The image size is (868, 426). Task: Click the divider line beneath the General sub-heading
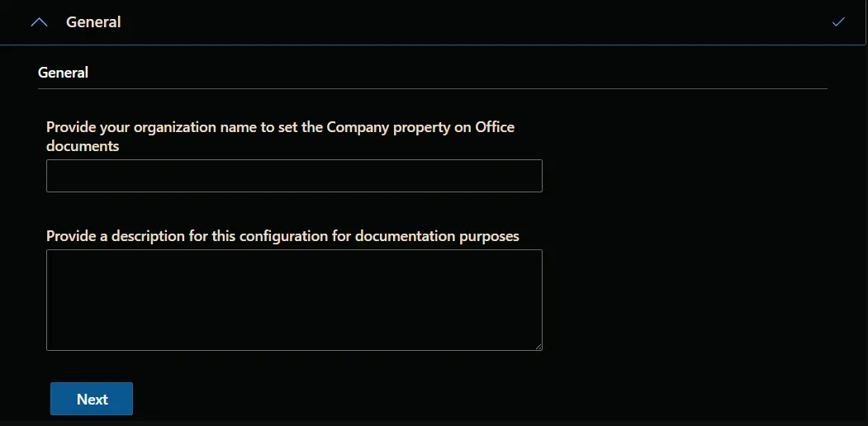(432, 88)
